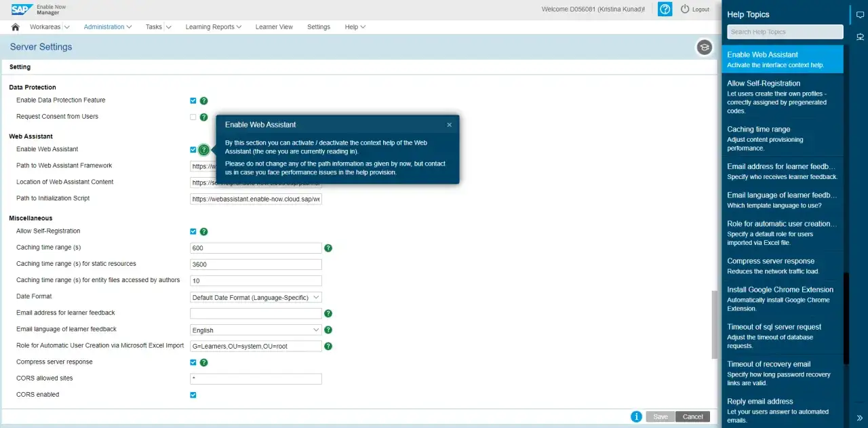Show help for Caching time range (s)

(x=328, y=248)
